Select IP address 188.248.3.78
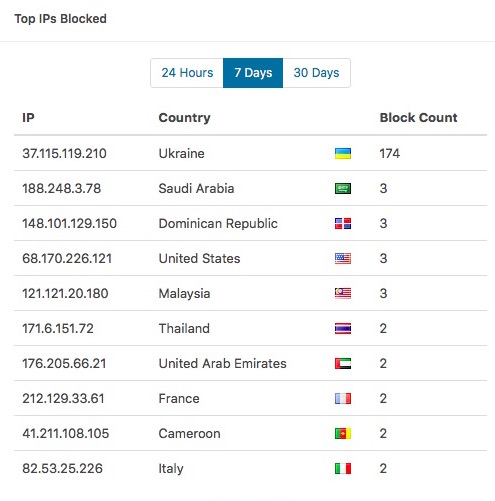Viewport: 495px width, 501px height. coord(62,189)
